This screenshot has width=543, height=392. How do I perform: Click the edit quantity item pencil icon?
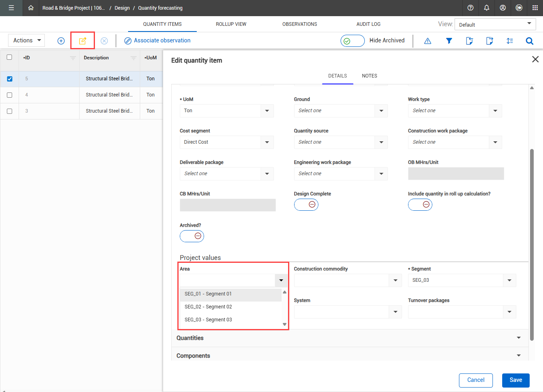click(82, 41)
